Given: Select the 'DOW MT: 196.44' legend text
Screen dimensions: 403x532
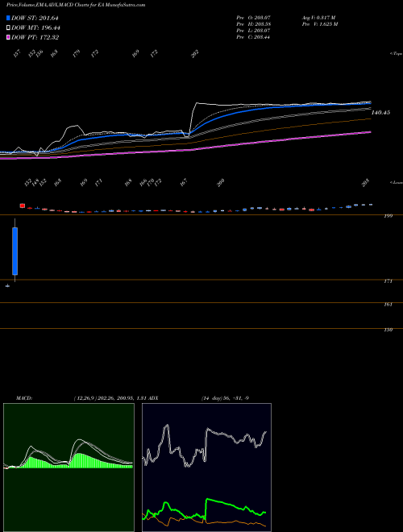Looking at the screenshot, I should point(35,28).
